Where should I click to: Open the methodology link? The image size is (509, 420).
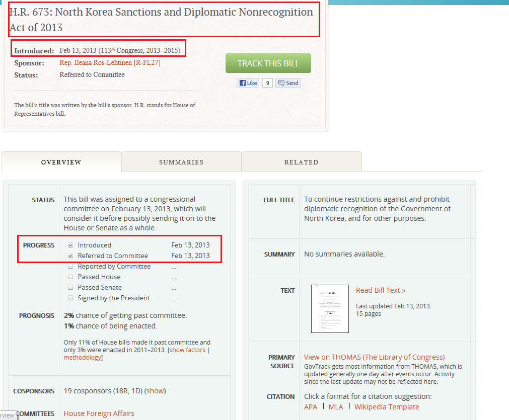click(82, 358)
